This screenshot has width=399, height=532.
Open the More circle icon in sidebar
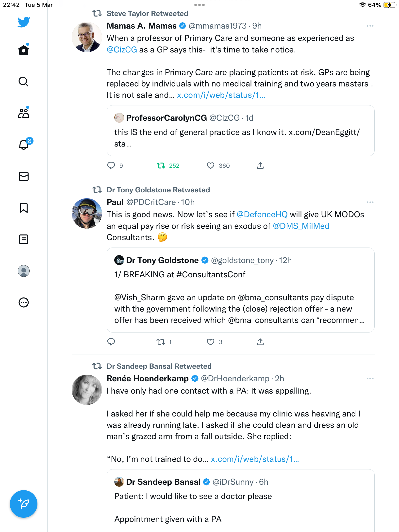tap(24, 302)
